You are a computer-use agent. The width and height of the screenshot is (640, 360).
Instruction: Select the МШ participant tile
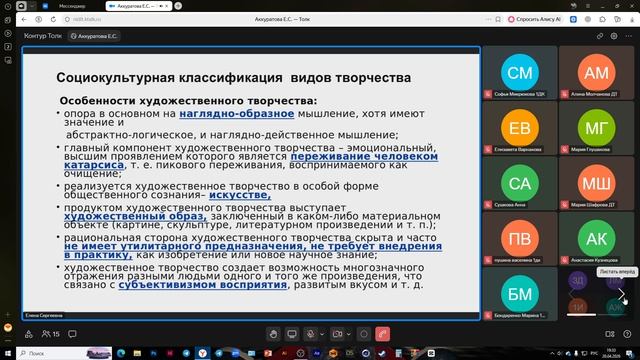click(596, 183)
